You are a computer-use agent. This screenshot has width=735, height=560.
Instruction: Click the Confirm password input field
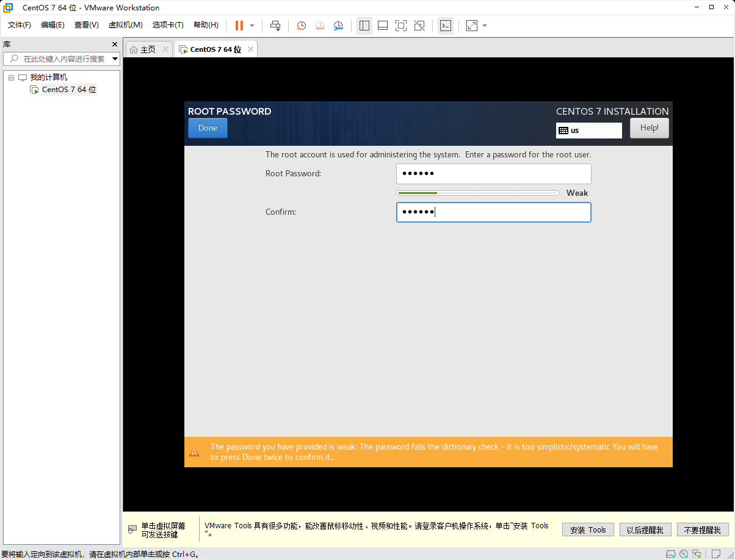[x=493, y=212]
